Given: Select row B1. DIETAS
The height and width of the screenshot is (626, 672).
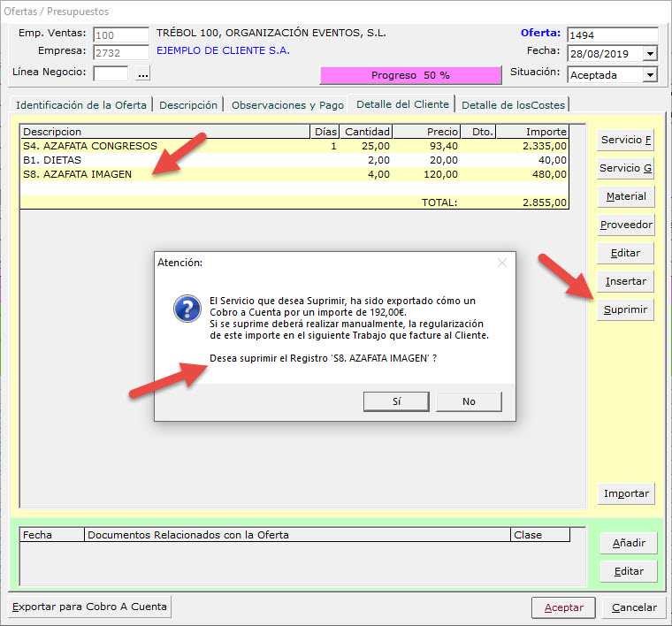Looking at the screenshot, I should [294, 160].
